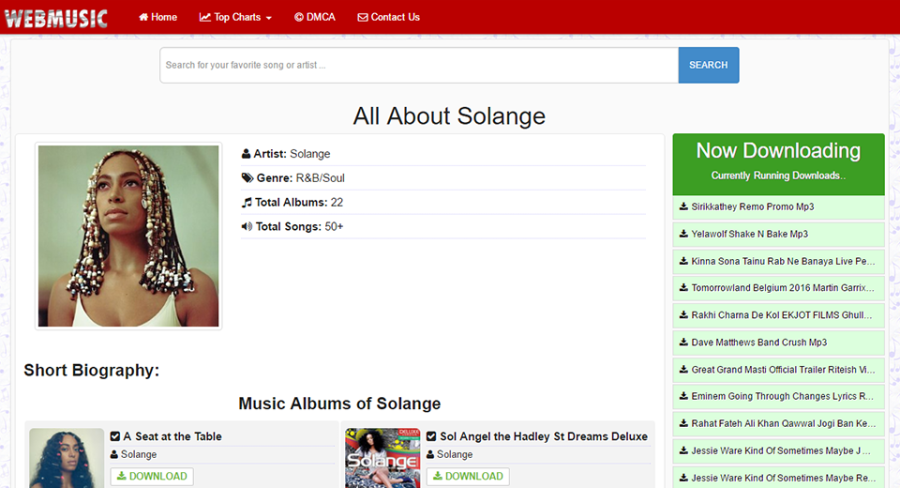The width and height of the screenshot is (900, 488).
Task: Open Kinna Sona Tainu Rab Ne Banaya entry
Action: pos(778,261)
